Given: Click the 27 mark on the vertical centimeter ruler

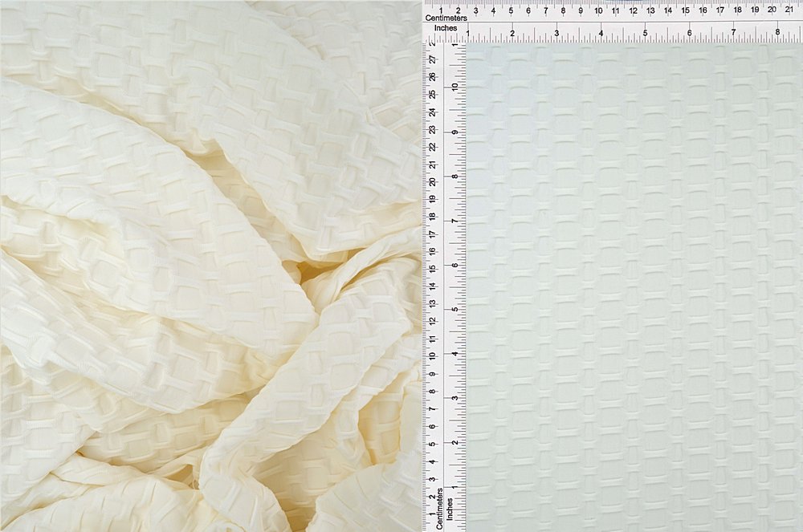Looking at the screenshot, I should point(434,60).
